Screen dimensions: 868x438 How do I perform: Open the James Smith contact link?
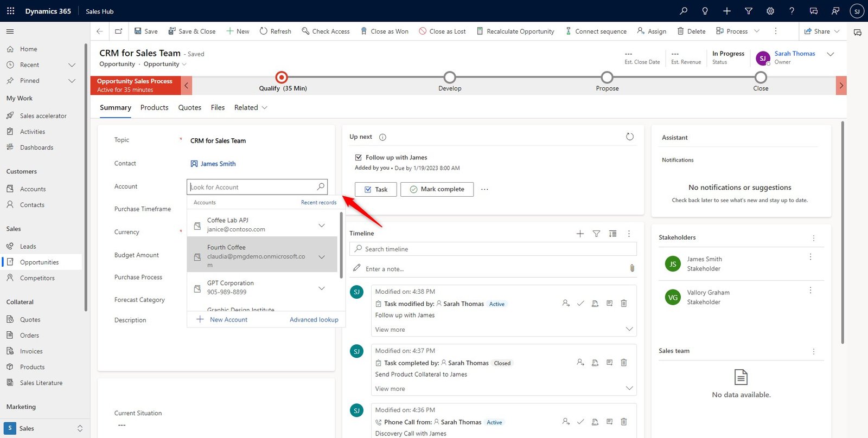(x=218, y=164)
